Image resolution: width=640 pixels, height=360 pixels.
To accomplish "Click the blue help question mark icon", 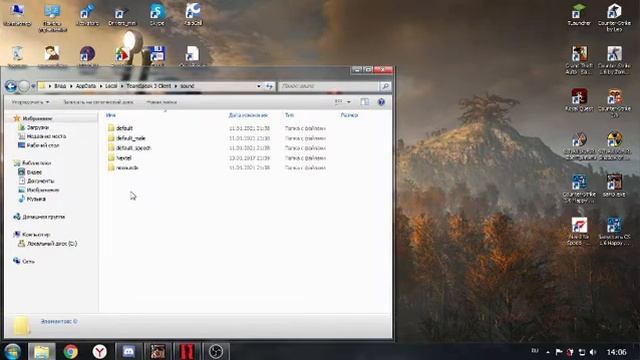I will click(x=381, y=102).
